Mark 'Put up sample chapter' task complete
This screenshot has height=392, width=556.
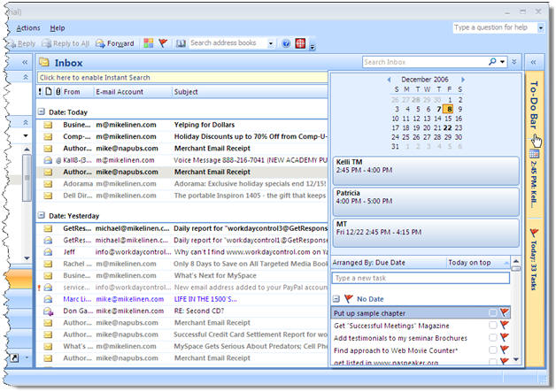(x=492, y=312)
